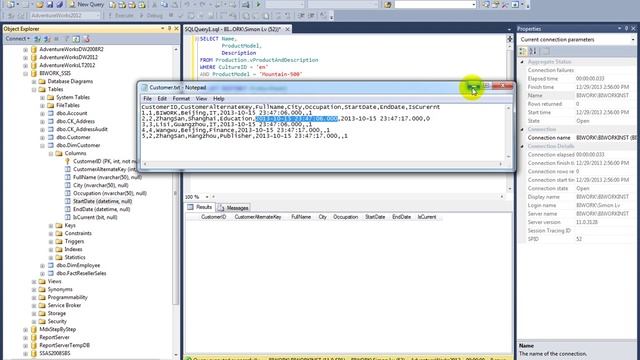The image size is (640, 360).
Task: Click the Connect Object Explorer icon
Action: coord(38,39)
